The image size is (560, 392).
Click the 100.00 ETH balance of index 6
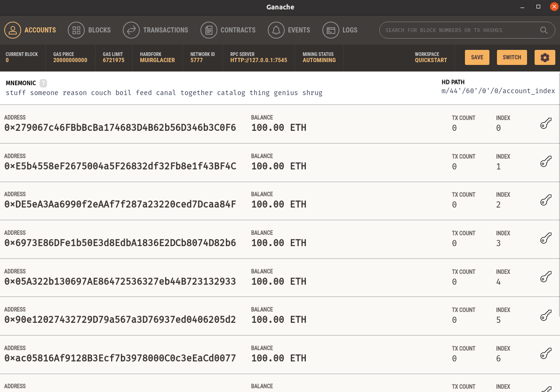coord(279,358)
